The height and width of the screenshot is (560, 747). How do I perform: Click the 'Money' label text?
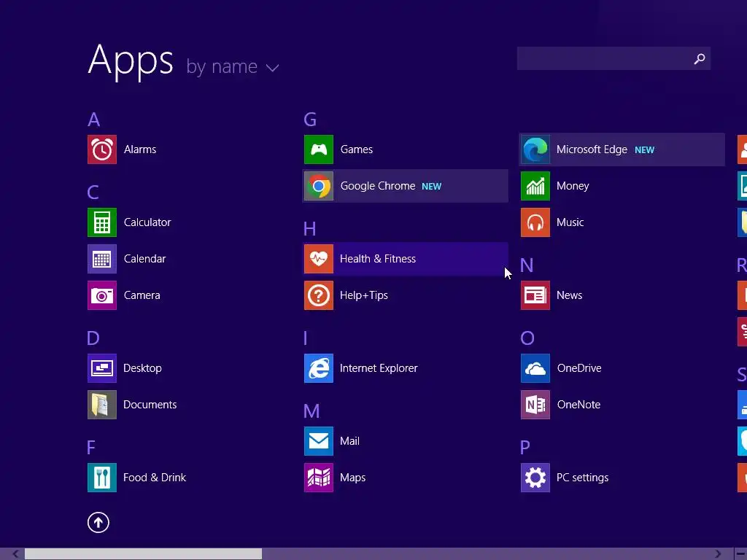click(573, 186)
